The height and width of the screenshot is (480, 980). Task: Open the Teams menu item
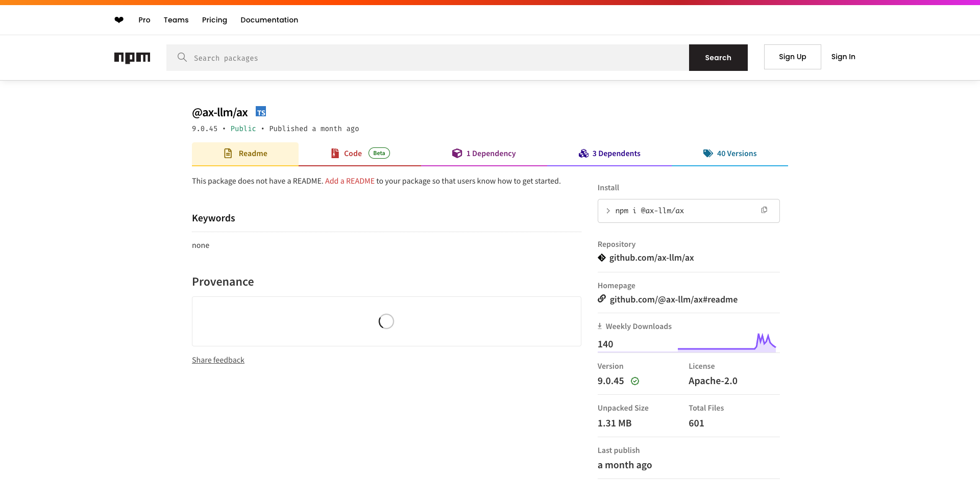(176, 20)
